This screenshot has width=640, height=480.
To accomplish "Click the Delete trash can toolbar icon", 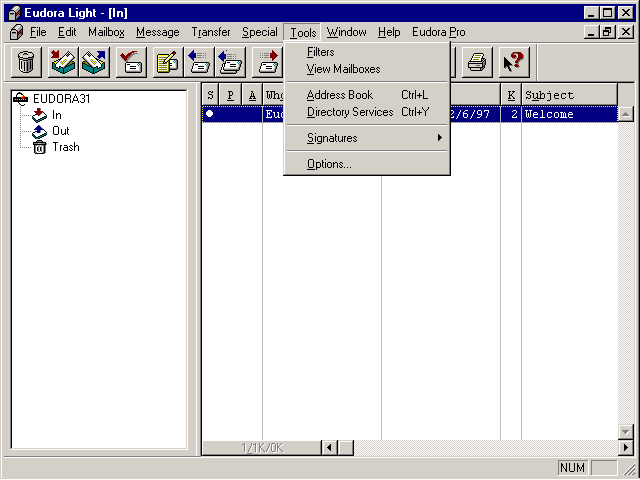I will click(26, 62).
